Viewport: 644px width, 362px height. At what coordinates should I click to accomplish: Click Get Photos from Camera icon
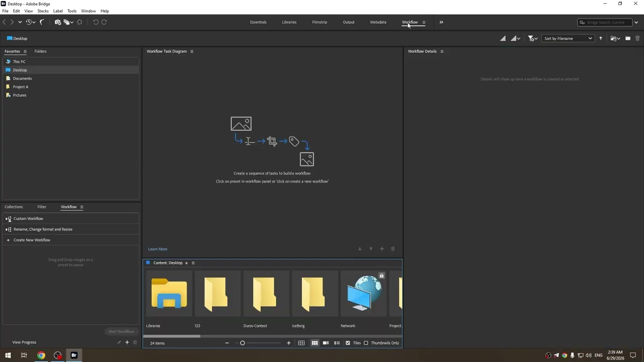click(58, 22)
